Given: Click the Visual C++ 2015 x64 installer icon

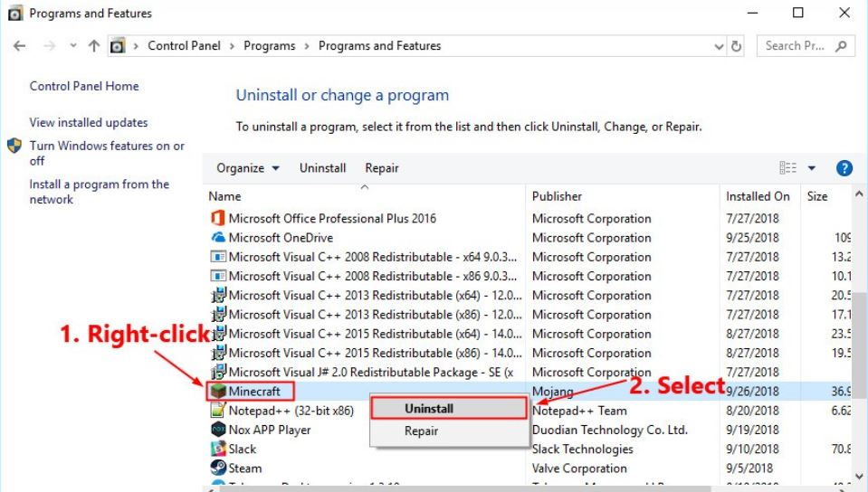Looking at the screenshot, I should 219,334.
